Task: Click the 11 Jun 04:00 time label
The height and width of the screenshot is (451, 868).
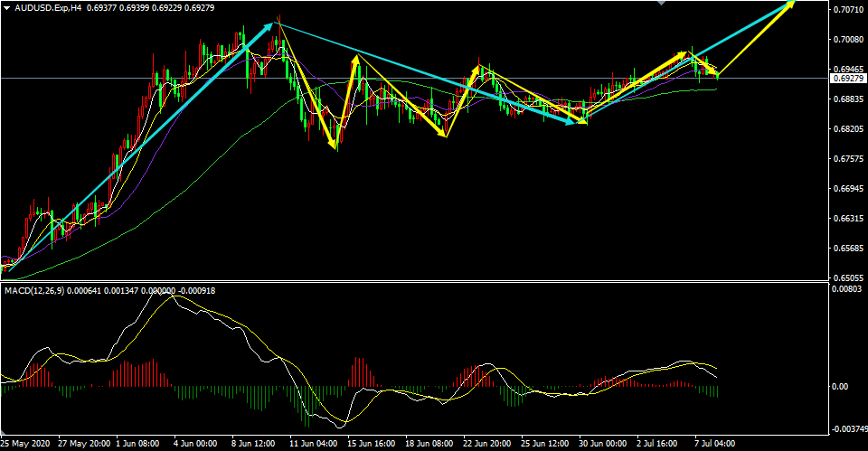Action: (x=313, y=444)
